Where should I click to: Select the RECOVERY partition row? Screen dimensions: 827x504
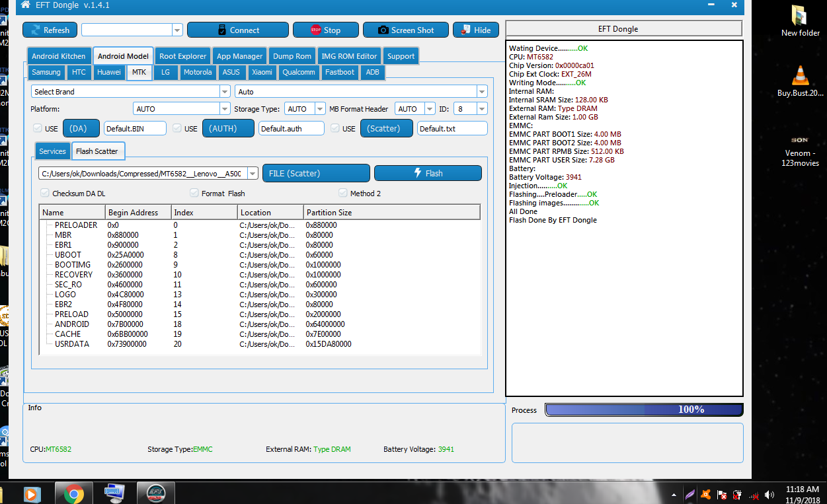(x=260, y=275)
